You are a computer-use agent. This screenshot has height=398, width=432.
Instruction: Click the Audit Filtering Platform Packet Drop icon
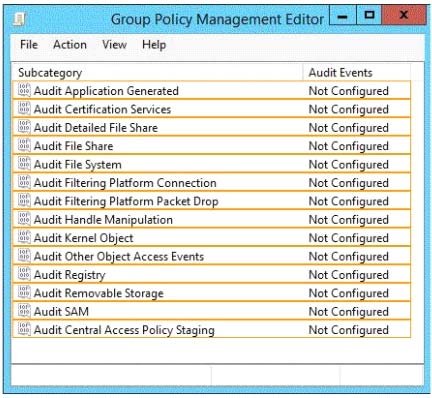click(24, 201)
